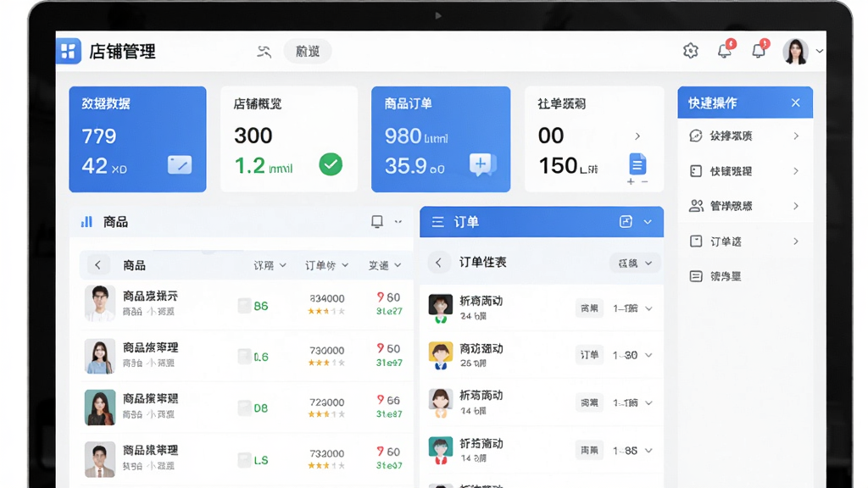Click the export icon in 订单 header
Screen dimensions: 868x488
(626, 222)
